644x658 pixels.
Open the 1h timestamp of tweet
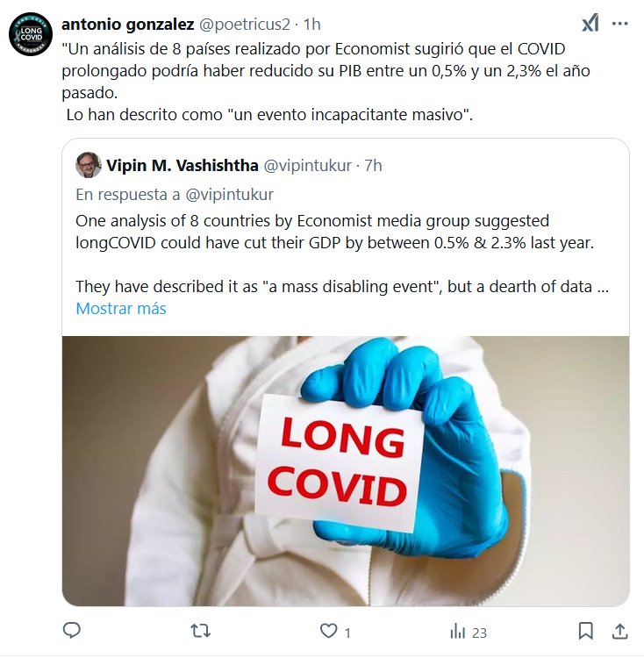[x=311, y=25]
